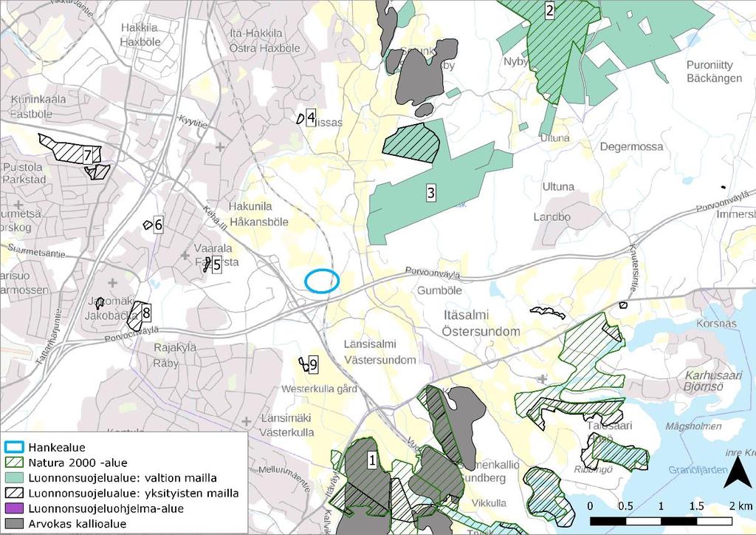Click 'Luonnonsuojeluohjelma-alue' legend text
This screenshot has height=535, width=756.
coord(106,508)
